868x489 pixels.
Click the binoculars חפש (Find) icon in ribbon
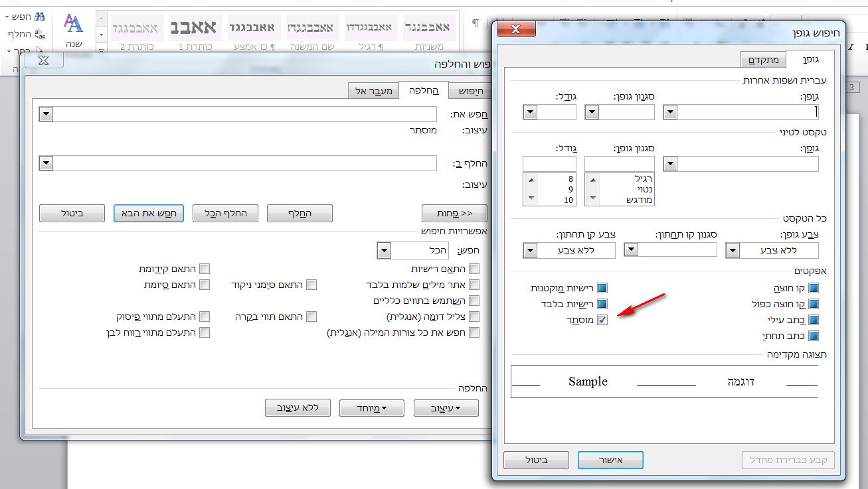coord(39,16)
